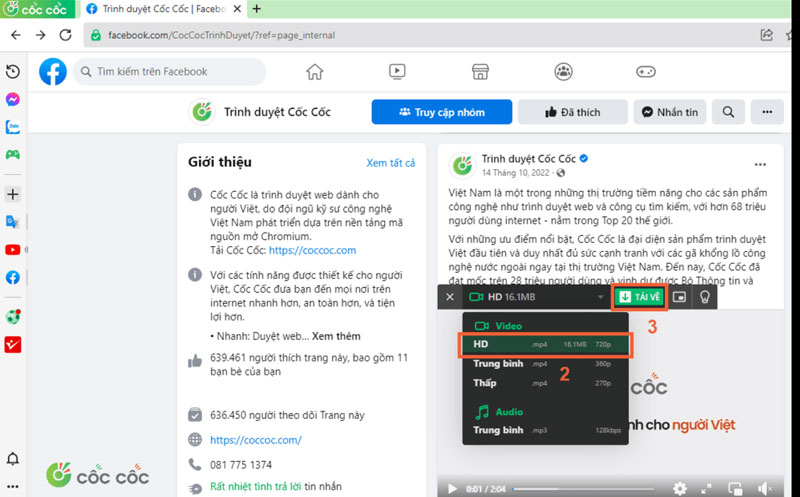Open the red checkmark sidebar app

(x=13, y=344)
